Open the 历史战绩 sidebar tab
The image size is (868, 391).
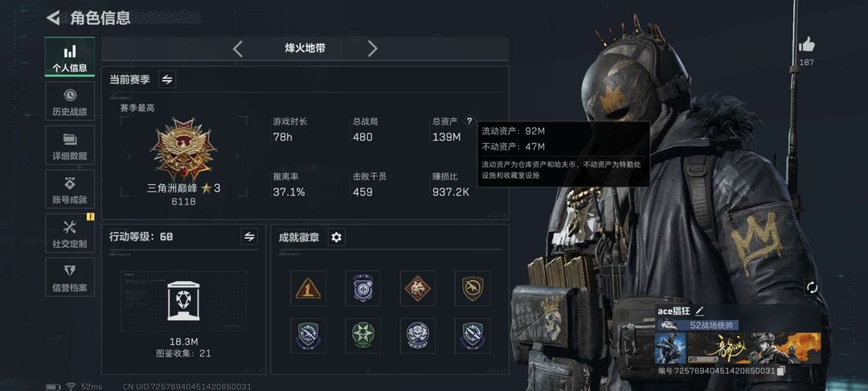70,101
